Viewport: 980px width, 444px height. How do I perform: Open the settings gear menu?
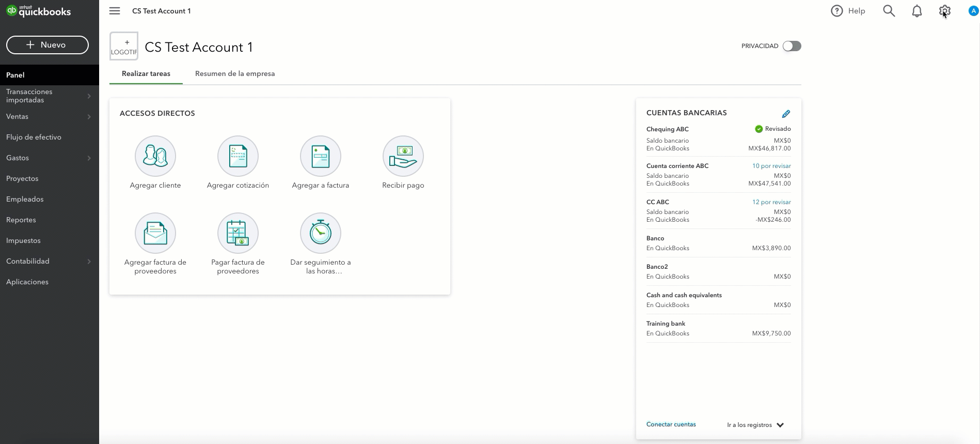pos(944,11)
